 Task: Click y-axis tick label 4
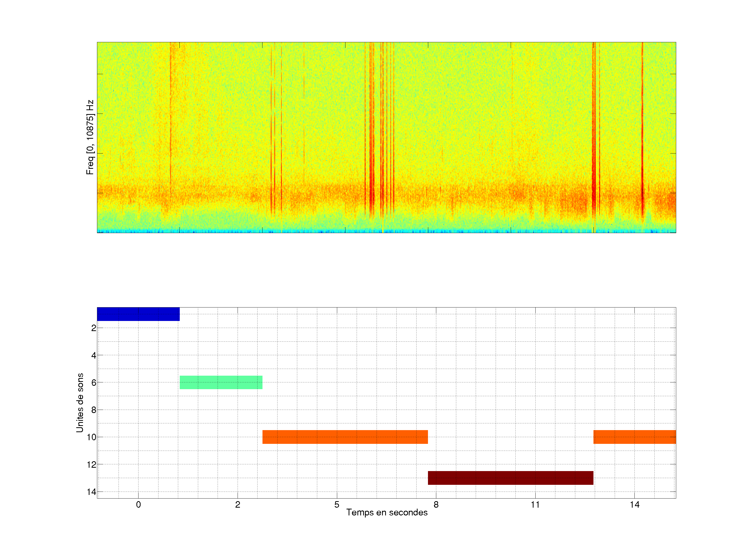tap(94, 355)
